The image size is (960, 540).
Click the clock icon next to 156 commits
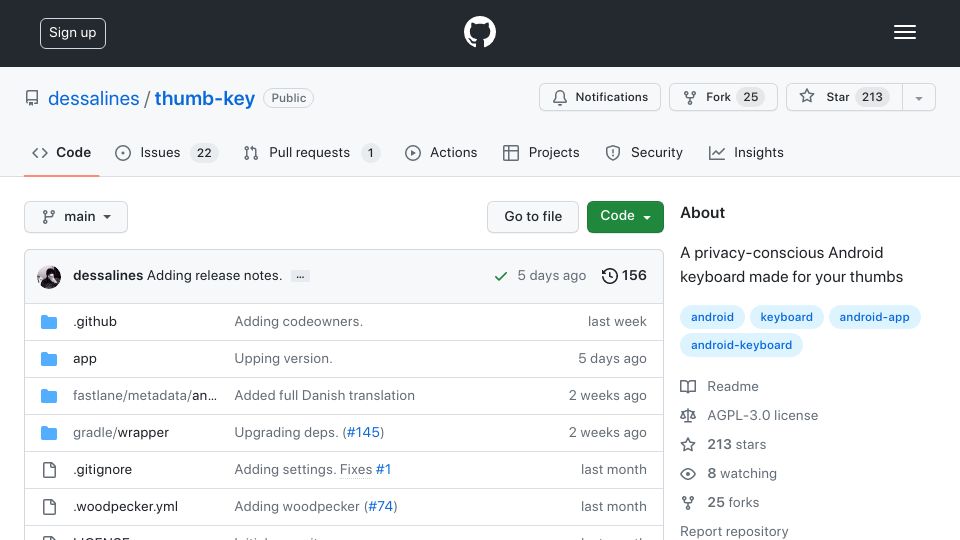tap(609, 276)
